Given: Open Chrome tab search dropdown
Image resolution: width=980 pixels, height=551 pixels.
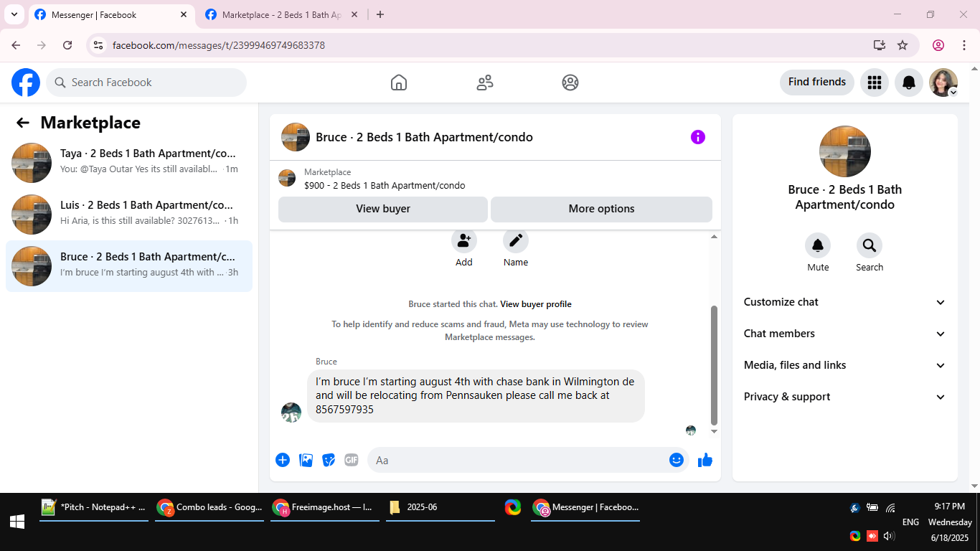Looking at the screenshot, I should (14, 14).
